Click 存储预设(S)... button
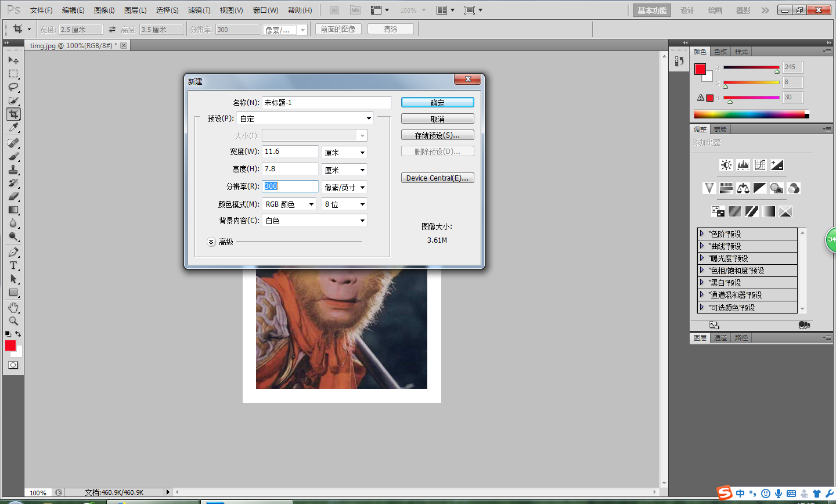The width and height of the screenshot is (836, 504). (x=438, y=135)
